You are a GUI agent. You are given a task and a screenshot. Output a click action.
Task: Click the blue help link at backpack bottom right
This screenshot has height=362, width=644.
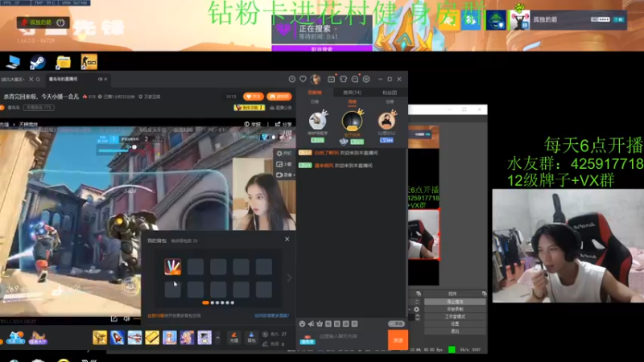click(x=271, y=315)
